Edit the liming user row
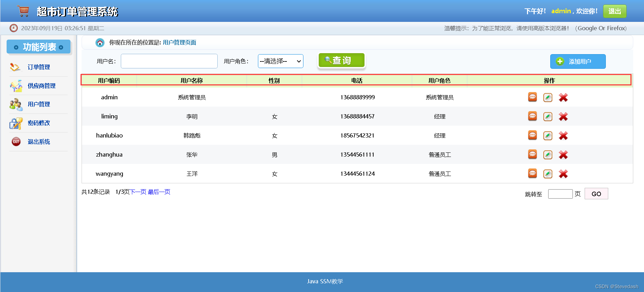644x292 pixels. (x=548, y=117)
